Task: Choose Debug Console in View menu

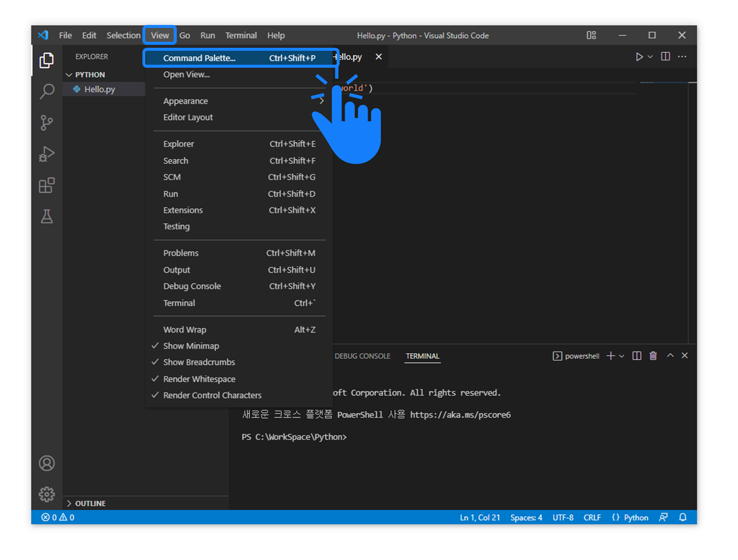Action: (239, 286)
